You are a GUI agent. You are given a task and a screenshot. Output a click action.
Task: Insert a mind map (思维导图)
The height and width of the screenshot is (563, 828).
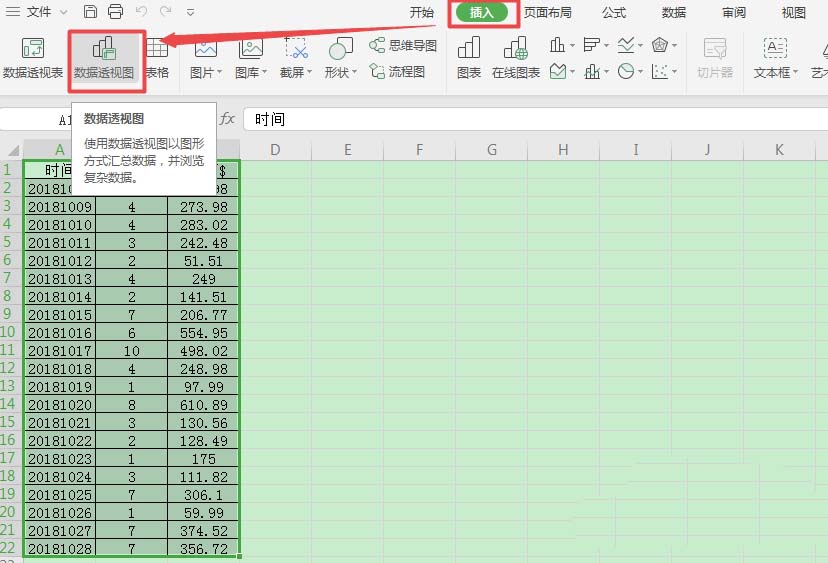pos(403,46)
